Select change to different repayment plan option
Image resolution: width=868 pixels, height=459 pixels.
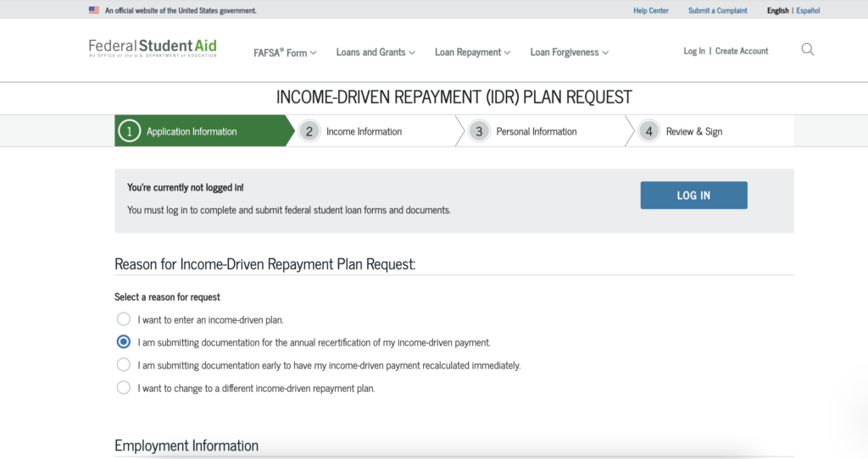pos(124,388)
